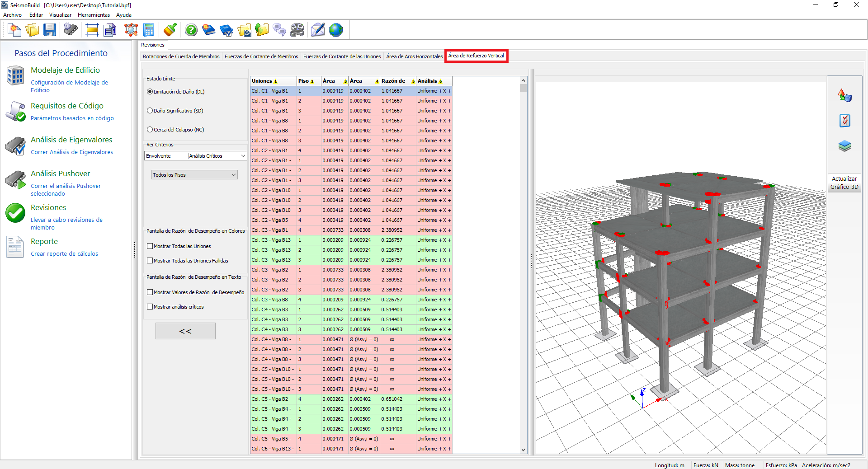This screenshot has width=868, height=469.
Task: Check Mostrar análisis críticos option
Action: [x=150, y=307]
